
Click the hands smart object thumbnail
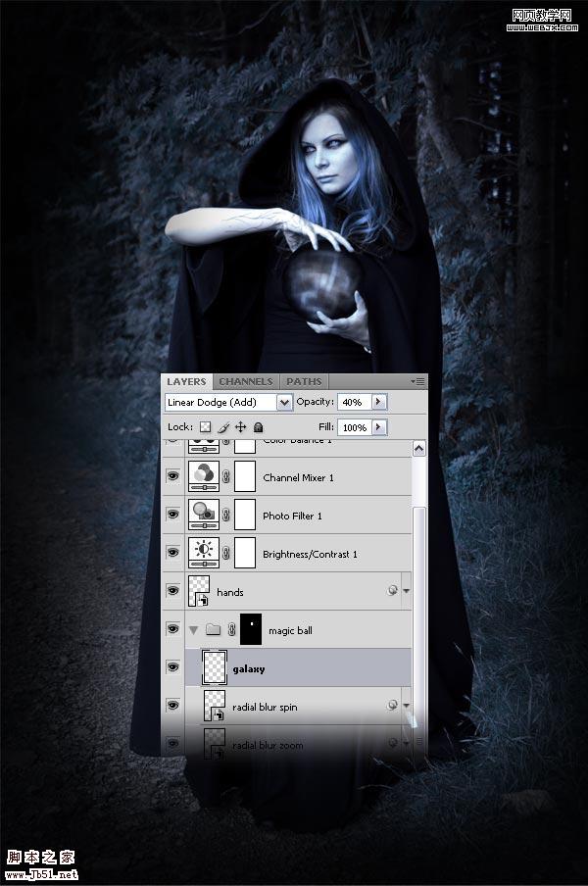click(199, 591)
